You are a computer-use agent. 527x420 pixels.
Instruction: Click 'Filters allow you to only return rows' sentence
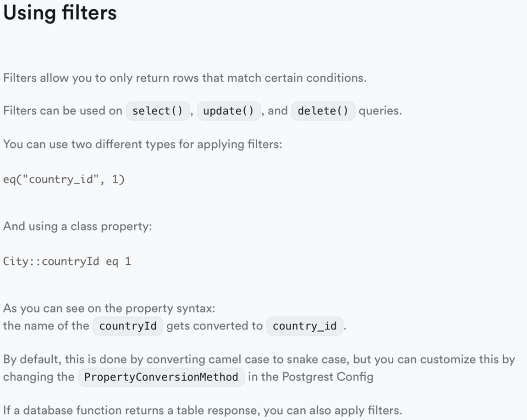pos(185,78)
